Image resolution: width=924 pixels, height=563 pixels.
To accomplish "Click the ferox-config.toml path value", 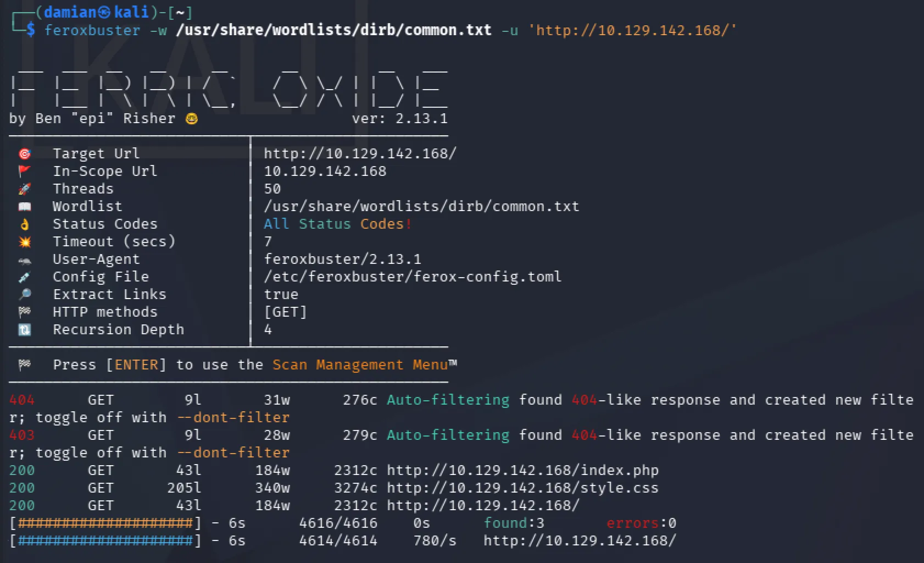I will [413, 277].
